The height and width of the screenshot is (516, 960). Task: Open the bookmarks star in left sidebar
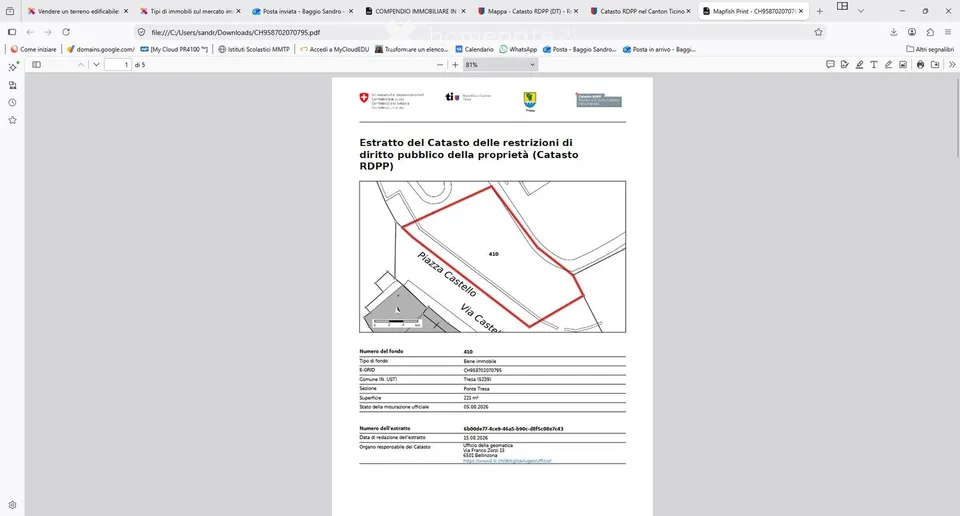12,120
